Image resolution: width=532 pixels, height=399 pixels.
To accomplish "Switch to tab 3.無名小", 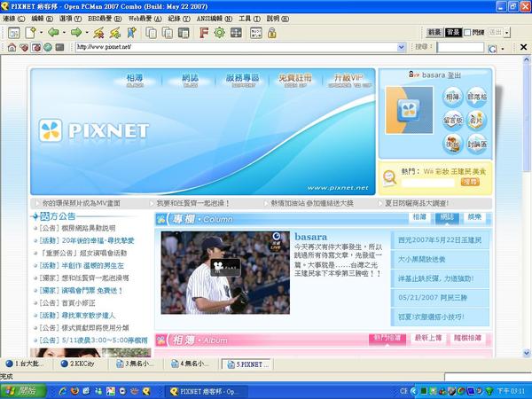I will pos(135,364).
